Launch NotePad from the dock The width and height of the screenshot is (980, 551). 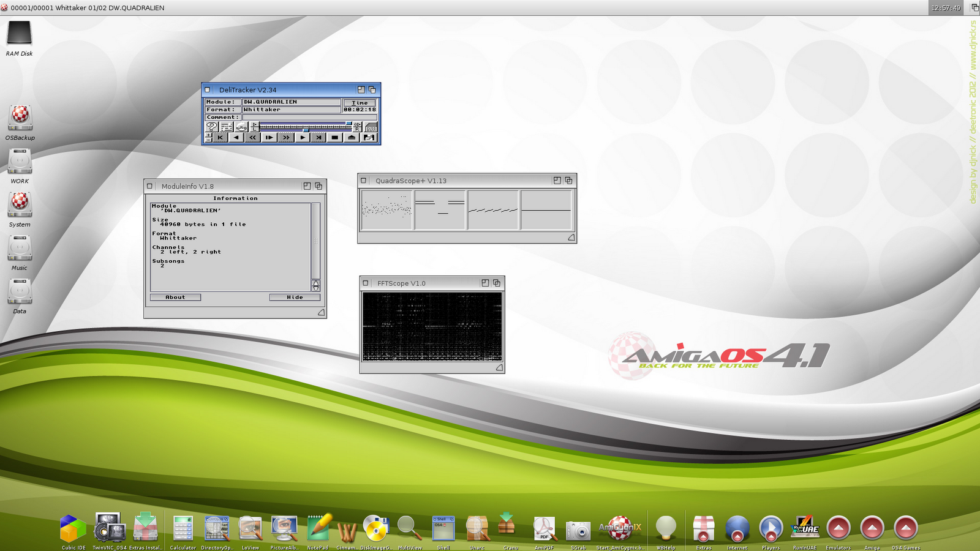318,528
